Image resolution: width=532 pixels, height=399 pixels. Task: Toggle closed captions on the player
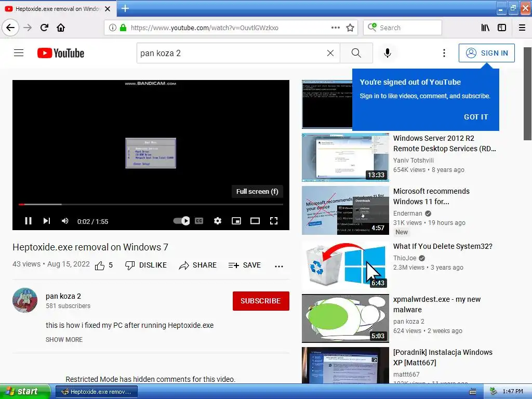coord(199,221)
